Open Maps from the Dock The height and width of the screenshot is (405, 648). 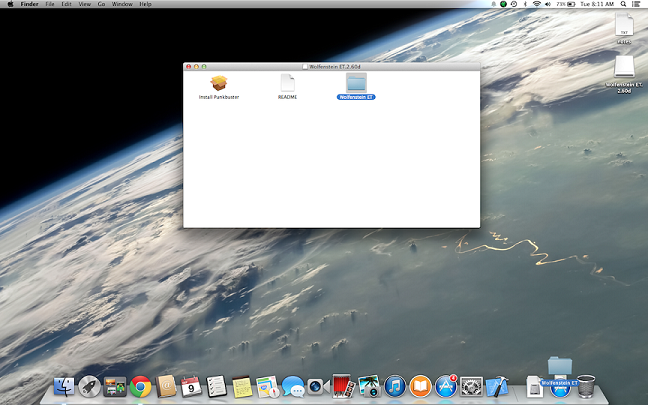click(x=267, y=387)
